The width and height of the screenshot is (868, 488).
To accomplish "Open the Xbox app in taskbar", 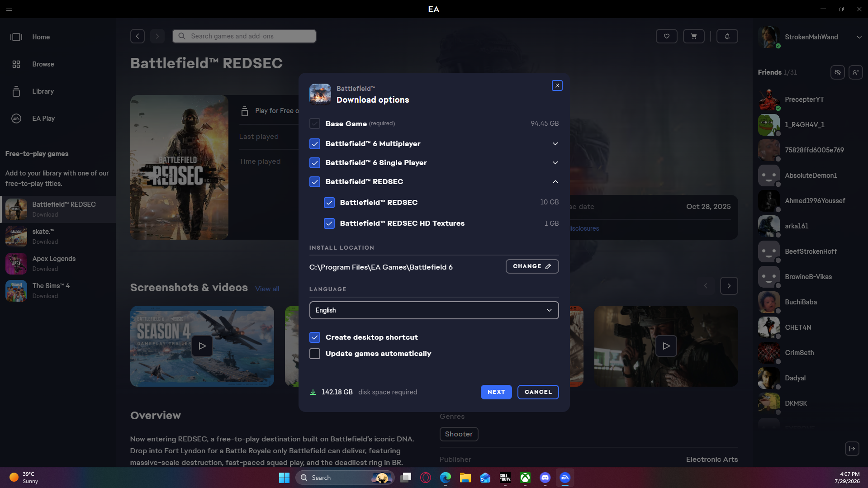I will (525, 478).
